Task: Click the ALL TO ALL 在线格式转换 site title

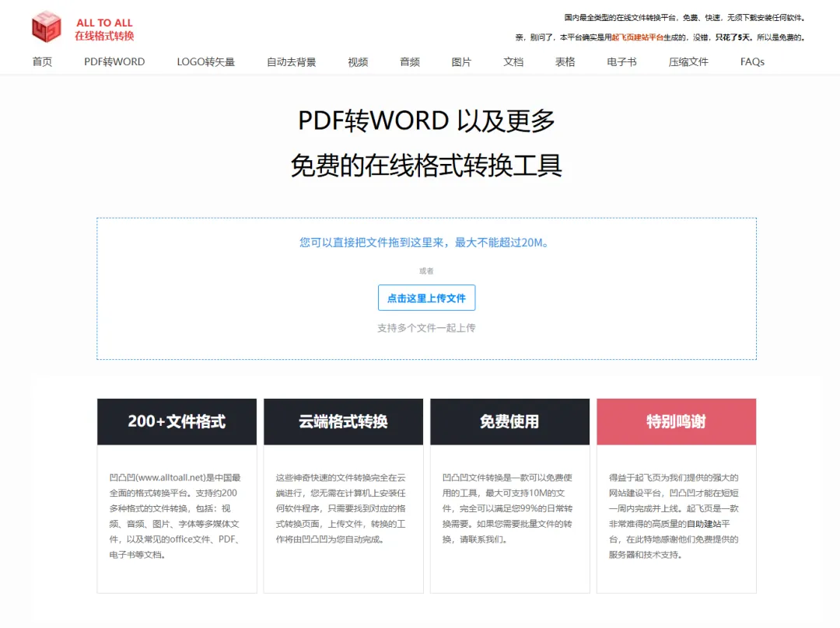Action: click(x=104, y=30)
